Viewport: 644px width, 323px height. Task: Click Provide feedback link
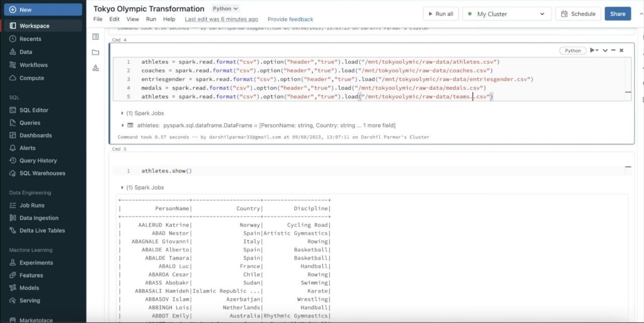point(290,19)
